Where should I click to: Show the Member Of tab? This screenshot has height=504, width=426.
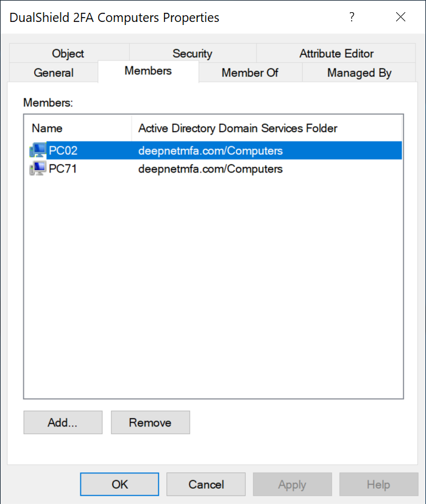tap(250, 73)
